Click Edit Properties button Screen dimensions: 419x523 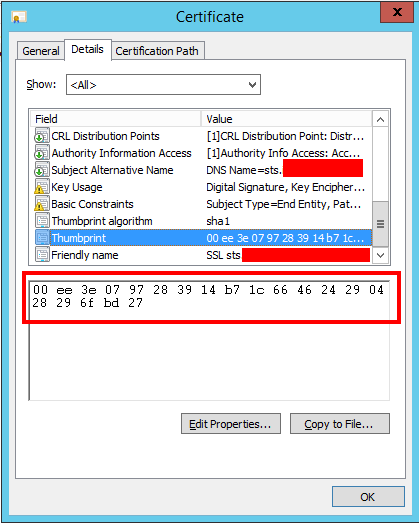[x=231, y=424]
